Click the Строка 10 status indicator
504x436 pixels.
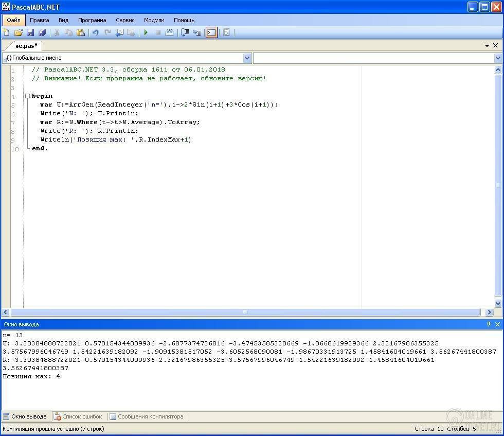[x=429, y=429]
